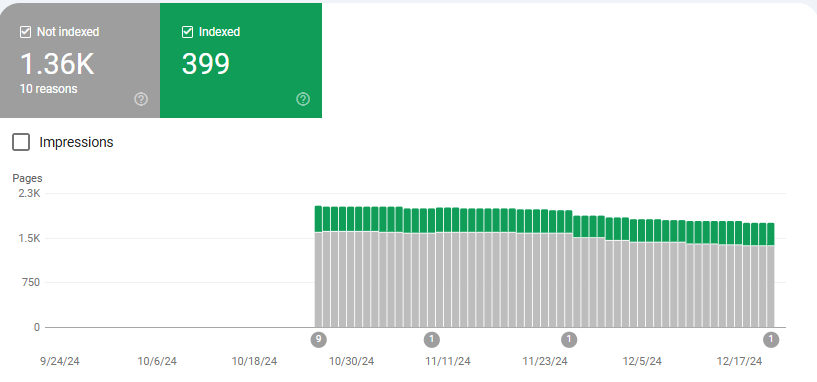Click the 10/18/24 date axis label
The height and width of the screenshot is (382, 817).
pos(254,361)
